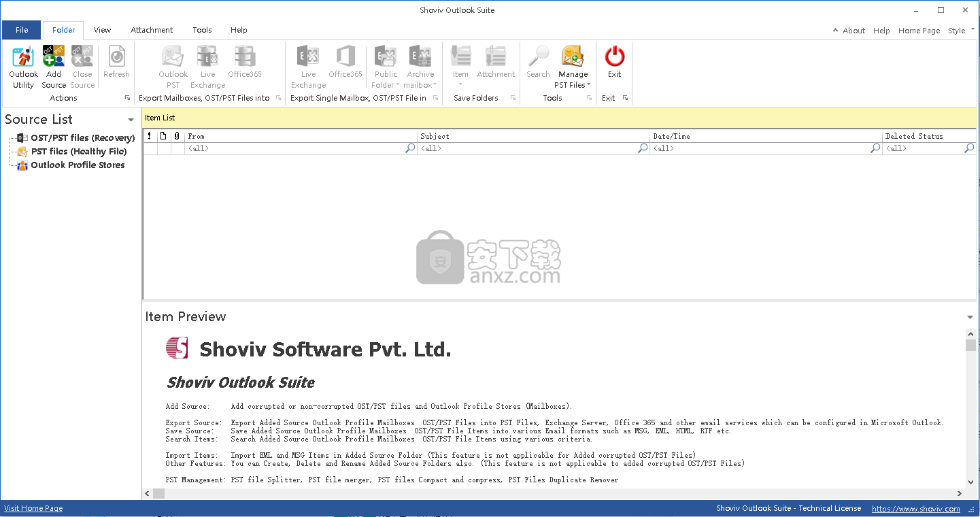Click the preview vertical scrollbar up arrow

[970, 334]
